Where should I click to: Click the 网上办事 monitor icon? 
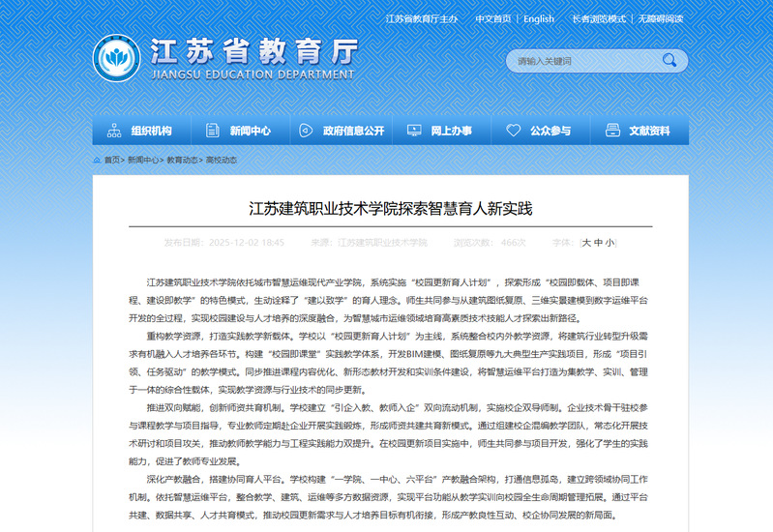click(x=412, y=131)
